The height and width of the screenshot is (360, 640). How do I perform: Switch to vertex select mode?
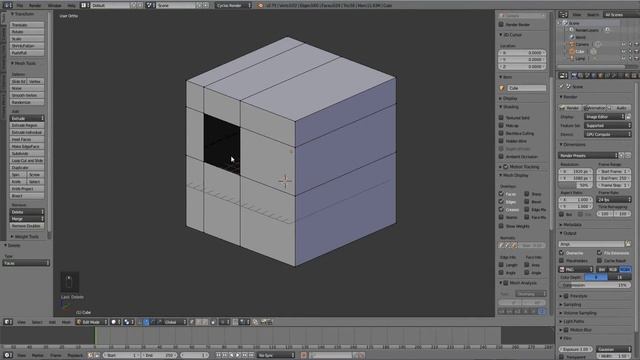191,322
